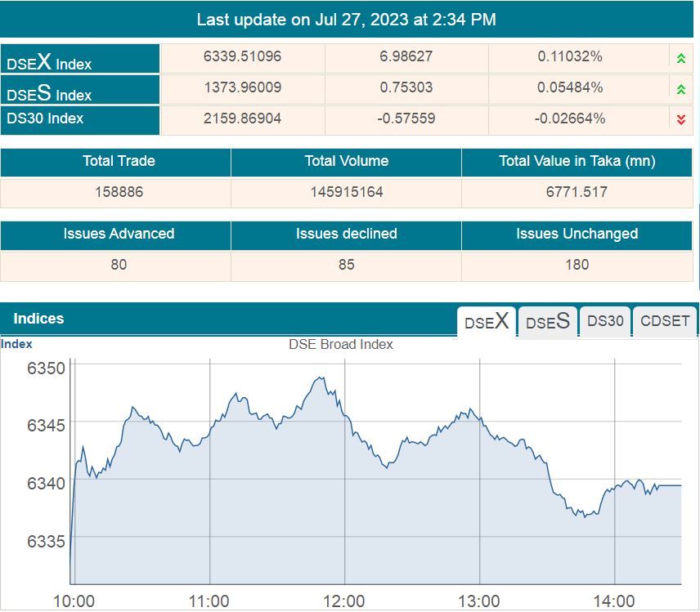This screenshot has width=700, height=612.
Task: Select the Total Value in Taka header
Action: click(577, 161)
